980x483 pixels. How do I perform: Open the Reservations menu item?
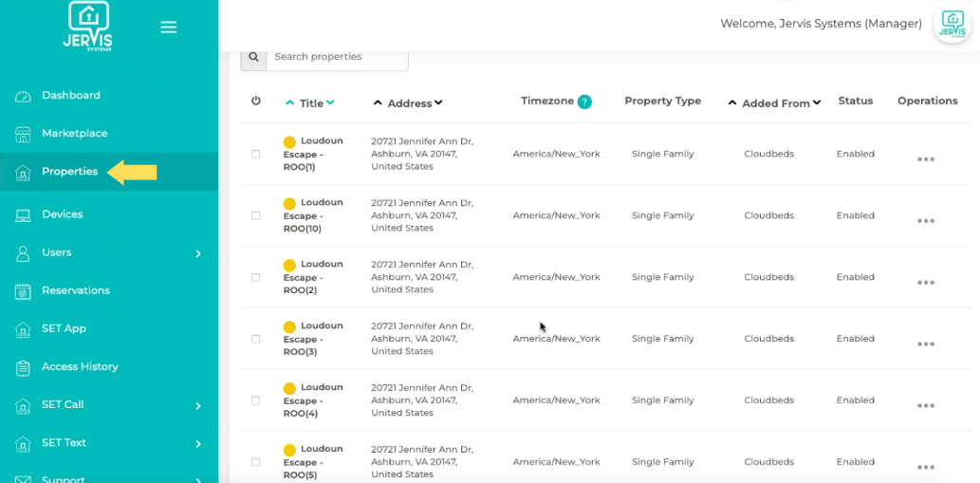pyautogui.click(x=75, y=290)
